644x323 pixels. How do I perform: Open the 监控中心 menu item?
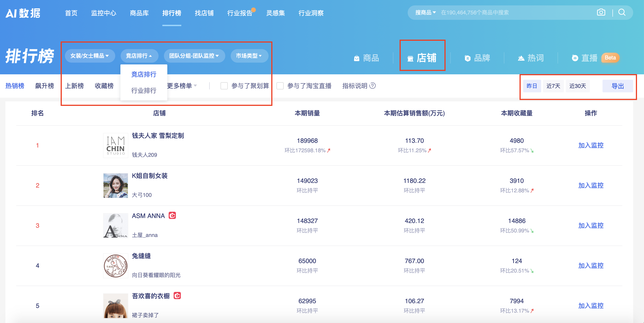pyautogui.click(x=104, y=13)
